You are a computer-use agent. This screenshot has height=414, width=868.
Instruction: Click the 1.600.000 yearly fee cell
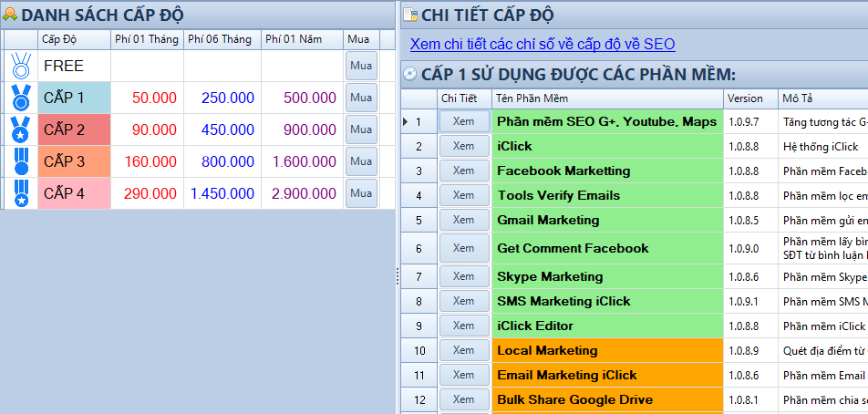pyautogui.click(x=303, y=161)
